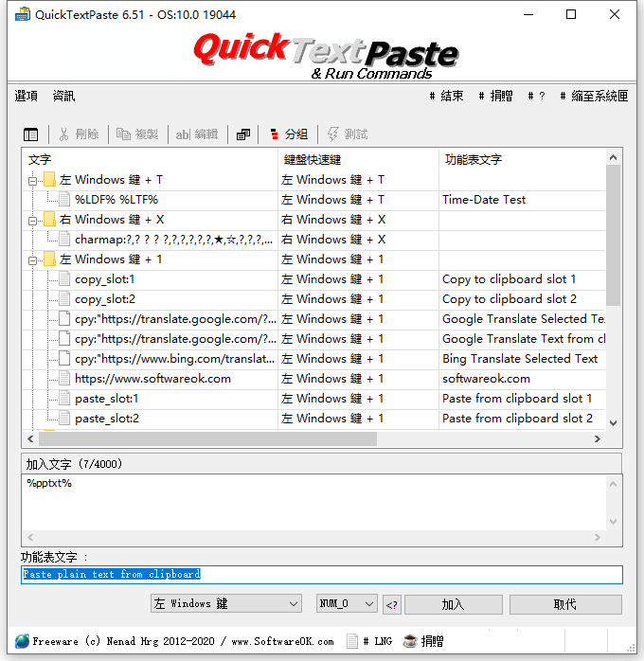This screenshot has width=644, height=661.
Task: Click the ab| edit toolbar button
Action: coord(197,134)
